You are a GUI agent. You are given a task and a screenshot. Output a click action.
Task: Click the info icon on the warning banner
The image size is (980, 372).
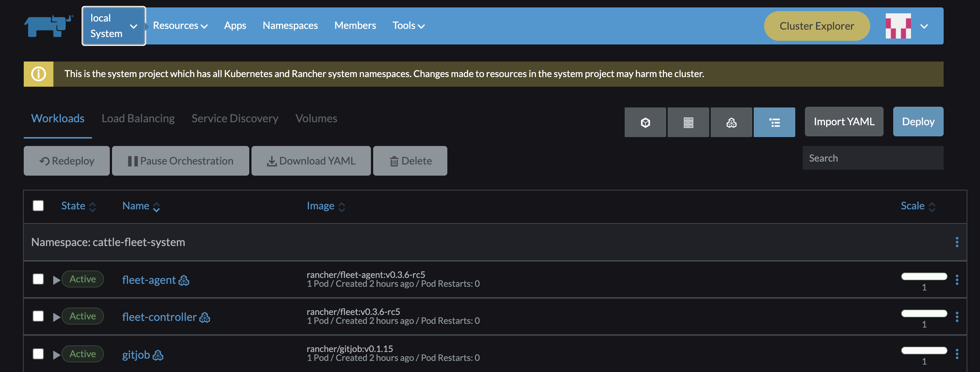pos(39,73)
